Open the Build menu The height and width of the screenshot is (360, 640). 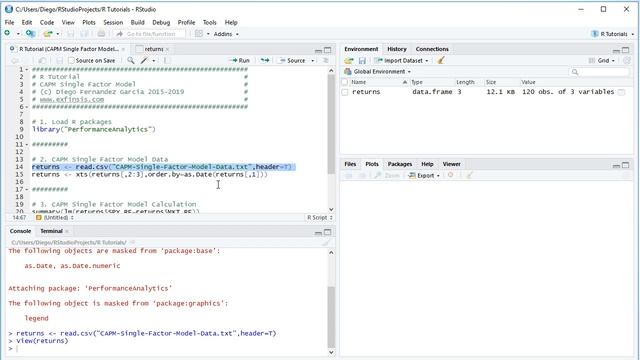coord(138,22)
